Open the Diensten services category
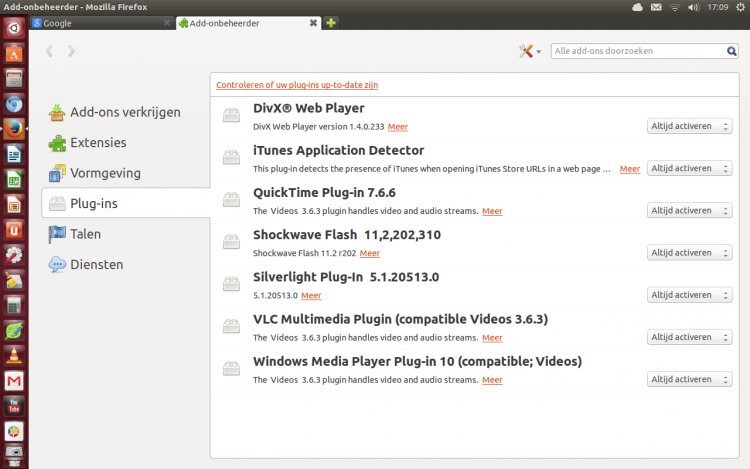Image resolution: width=750 pixels, height=469 pixels. (96, 264)
